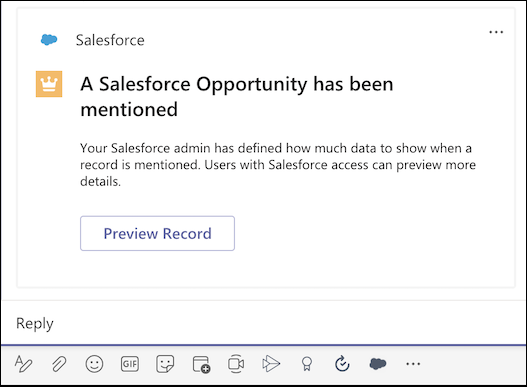
Task: Click the Salesforce sender name
Action: [x=110, y=40]
